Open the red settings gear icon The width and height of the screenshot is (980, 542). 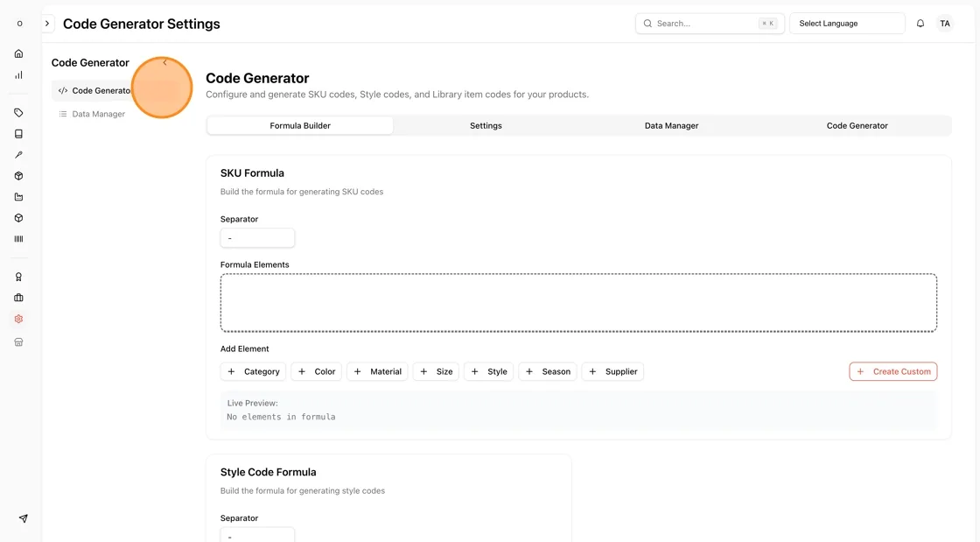tap(18, 319)
